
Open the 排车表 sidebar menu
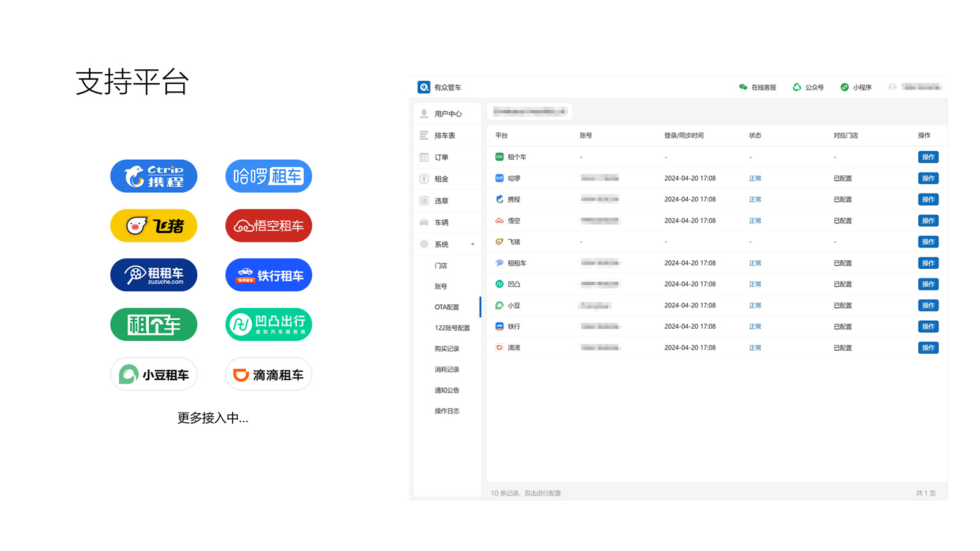pos(445,136)
